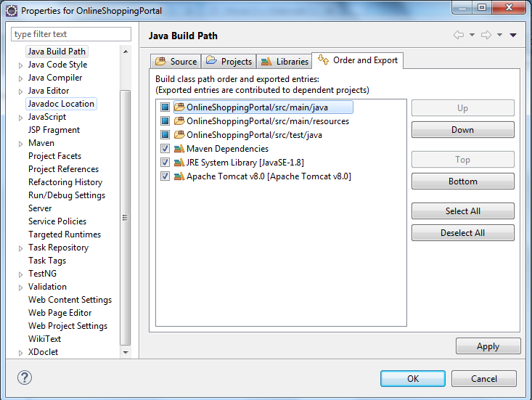Open the view menu dropdown triangle
The height and width of the screenshot is (400, 532).
[x=513, y=35]
